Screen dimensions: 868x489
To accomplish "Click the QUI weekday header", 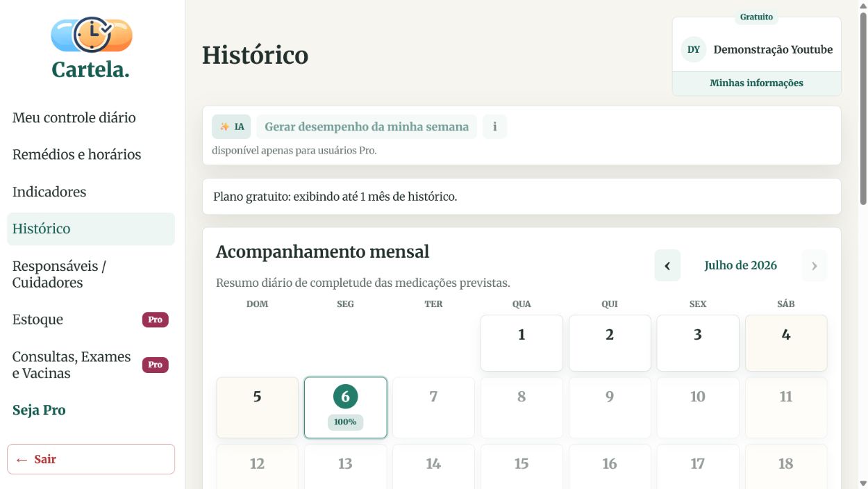I will (610, 304).
